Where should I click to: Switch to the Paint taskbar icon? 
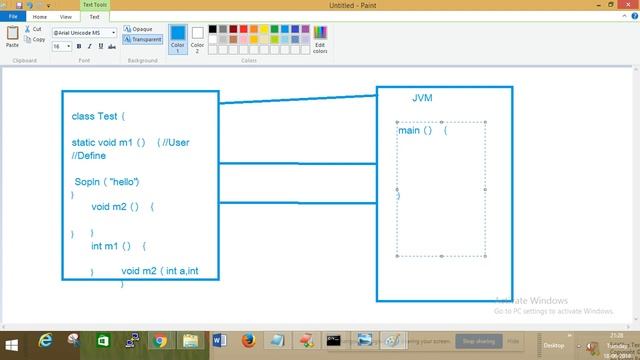click(393, 341)
